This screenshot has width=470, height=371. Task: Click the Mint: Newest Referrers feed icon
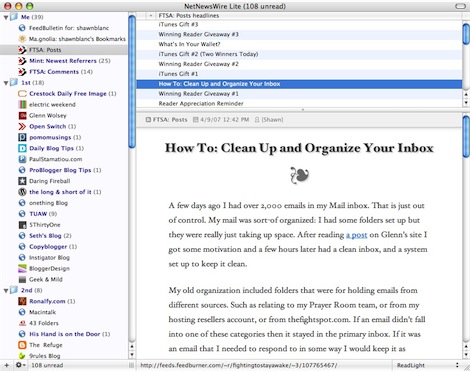pos(22,61)
